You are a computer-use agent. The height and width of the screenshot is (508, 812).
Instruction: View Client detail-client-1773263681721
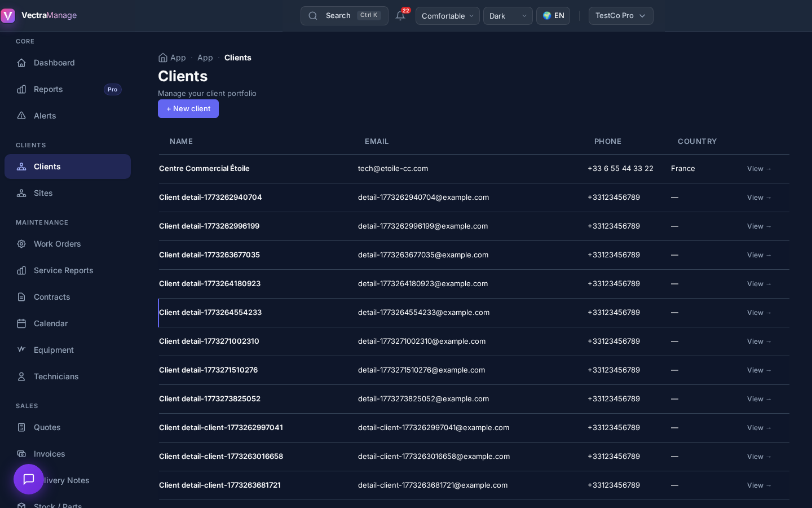(x=759, y=485)
